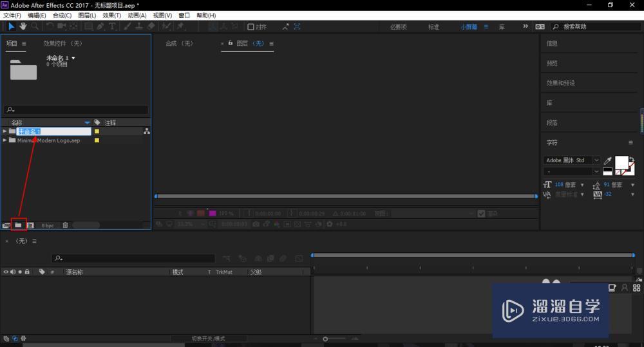Toggle the solo dot column header in timeline
Viewport: 644px width, 347px height.
(20, 272)
